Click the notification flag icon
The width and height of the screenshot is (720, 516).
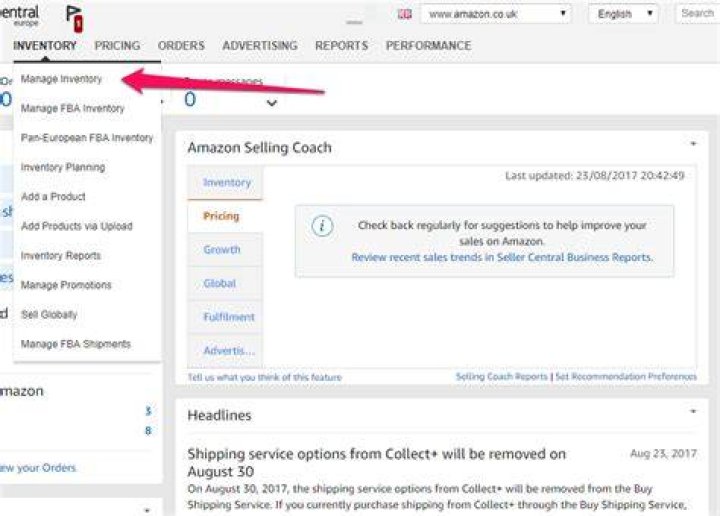tap(74, 18)
